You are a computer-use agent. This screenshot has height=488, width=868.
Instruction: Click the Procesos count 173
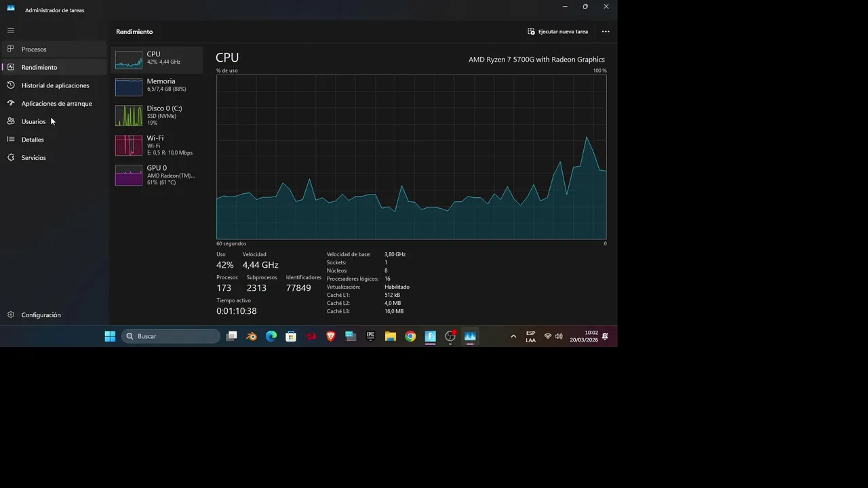tap(224, 288)
